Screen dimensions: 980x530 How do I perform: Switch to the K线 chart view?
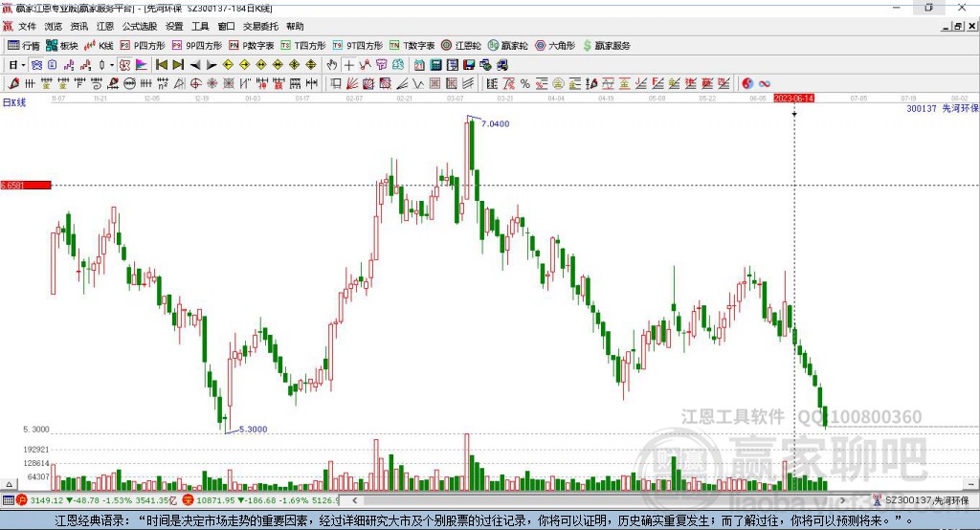(99, 46)
